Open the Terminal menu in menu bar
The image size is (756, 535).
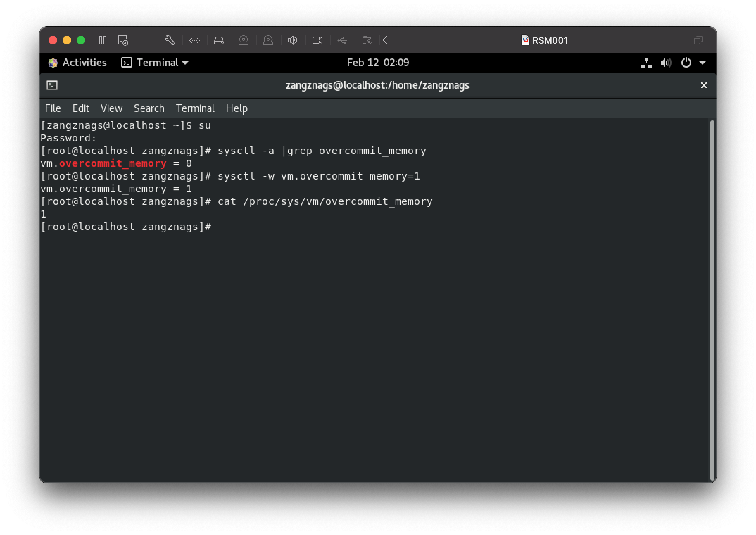point(195,108)
